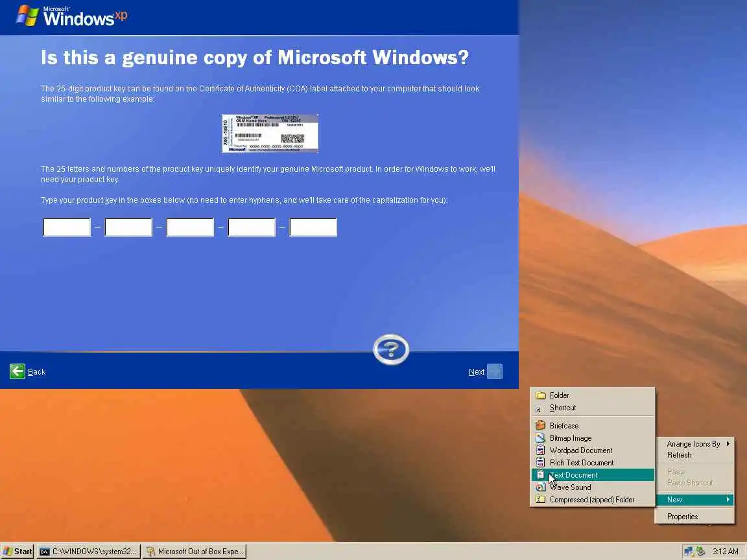Choose Wave Sound from the New submenu

(x=593, y=487)
